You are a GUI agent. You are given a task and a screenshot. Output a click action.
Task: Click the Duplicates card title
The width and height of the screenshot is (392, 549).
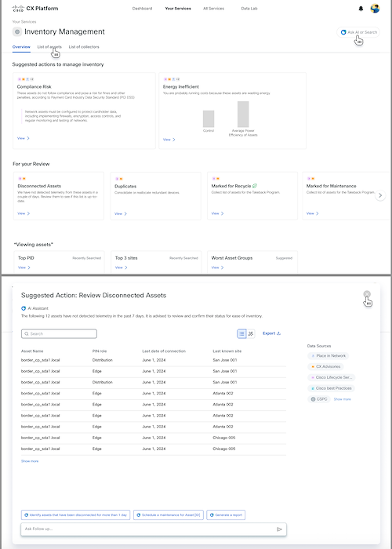coord(125,187)
